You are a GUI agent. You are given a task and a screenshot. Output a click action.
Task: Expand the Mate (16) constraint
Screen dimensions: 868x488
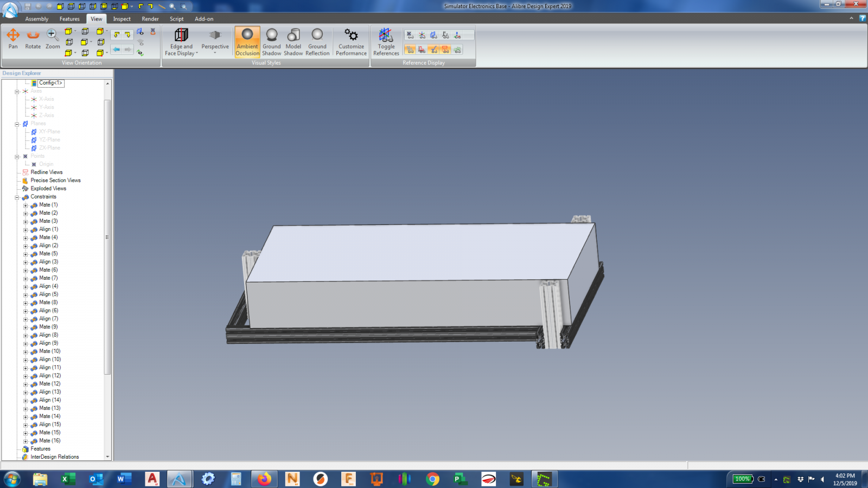click(25, 441)
